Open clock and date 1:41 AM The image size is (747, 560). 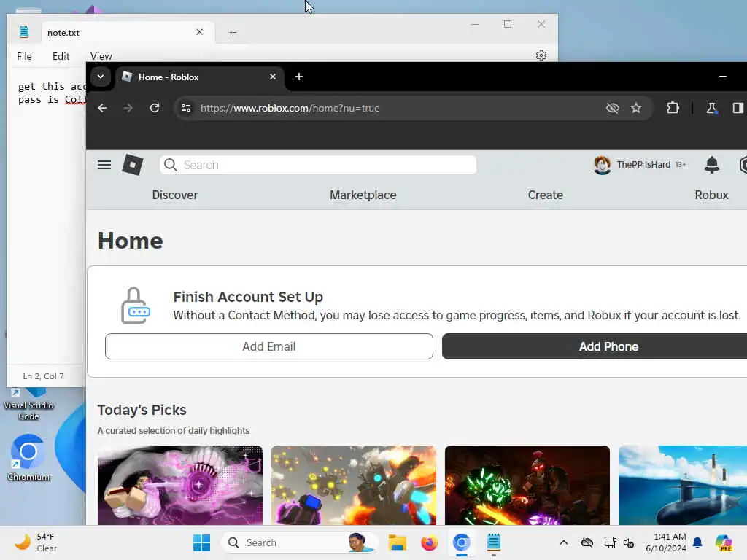coord(666,542)
